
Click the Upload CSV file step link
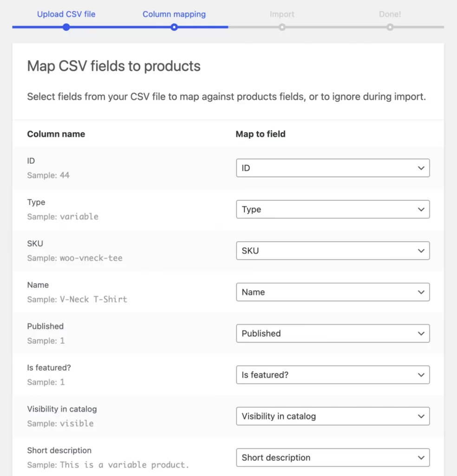(66, 14)
